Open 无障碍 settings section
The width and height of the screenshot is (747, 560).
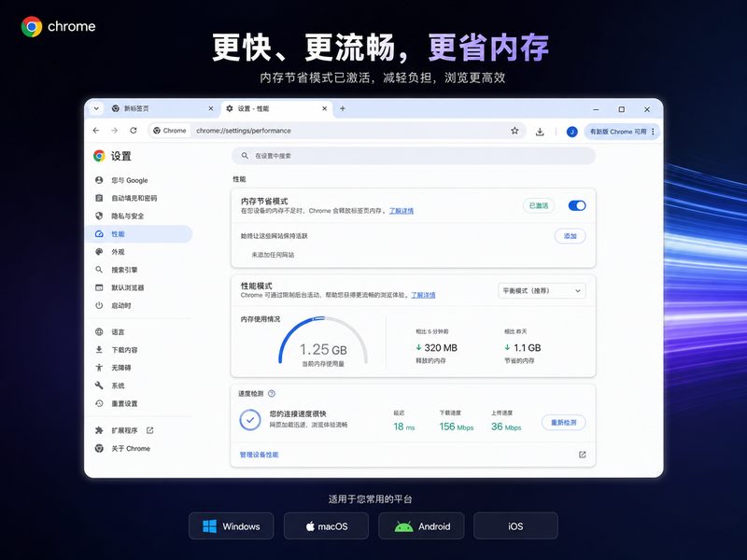pos(139,368)
